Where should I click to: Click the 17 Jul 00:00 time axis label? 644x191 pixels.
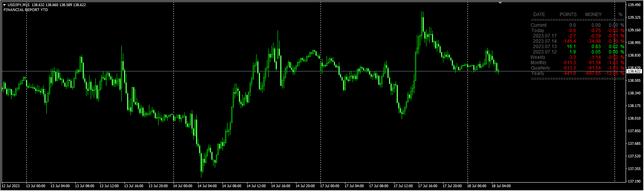click(x=330, y=186)
